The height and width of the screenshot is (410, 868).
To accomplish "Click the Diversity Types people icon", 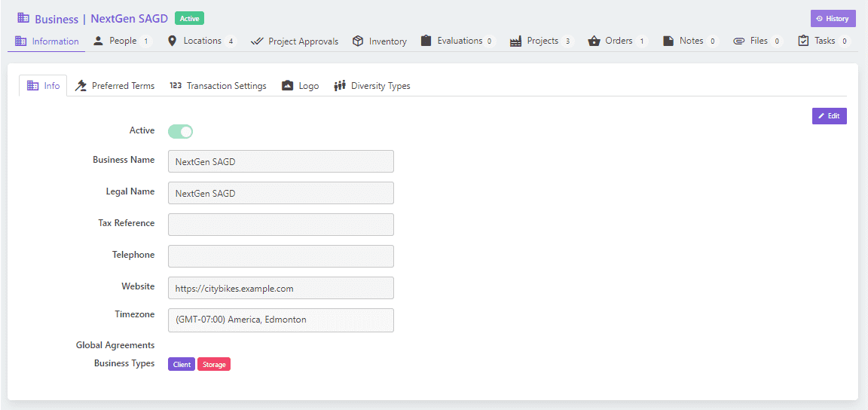I will pyautogui.click(x=340, y=86).
